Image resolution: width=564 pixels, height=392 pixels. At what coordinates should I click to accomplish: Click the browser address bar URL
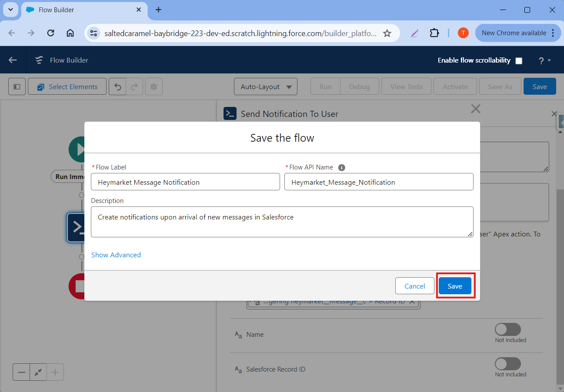(x=240, y=33)
